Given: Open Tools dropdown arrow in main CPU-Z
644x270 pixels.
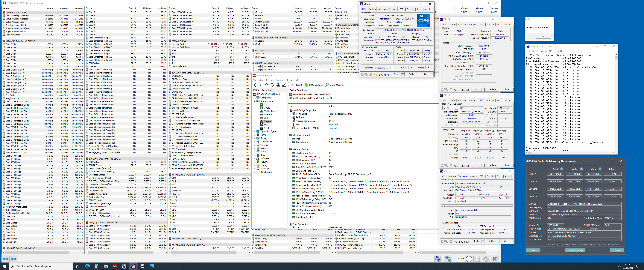Looking at the screenshot, I should tap(403, 74).
